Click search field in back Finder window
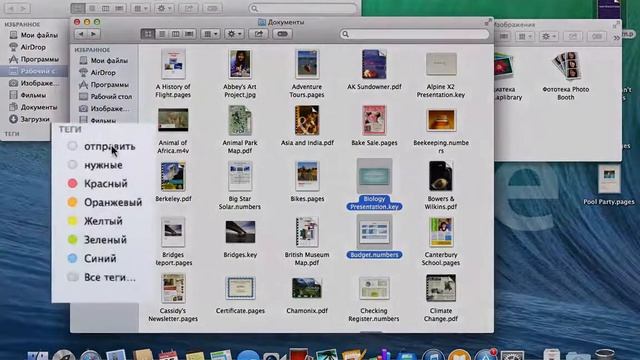Viewport: 640px width, 360px height. [x=303, y=8]
